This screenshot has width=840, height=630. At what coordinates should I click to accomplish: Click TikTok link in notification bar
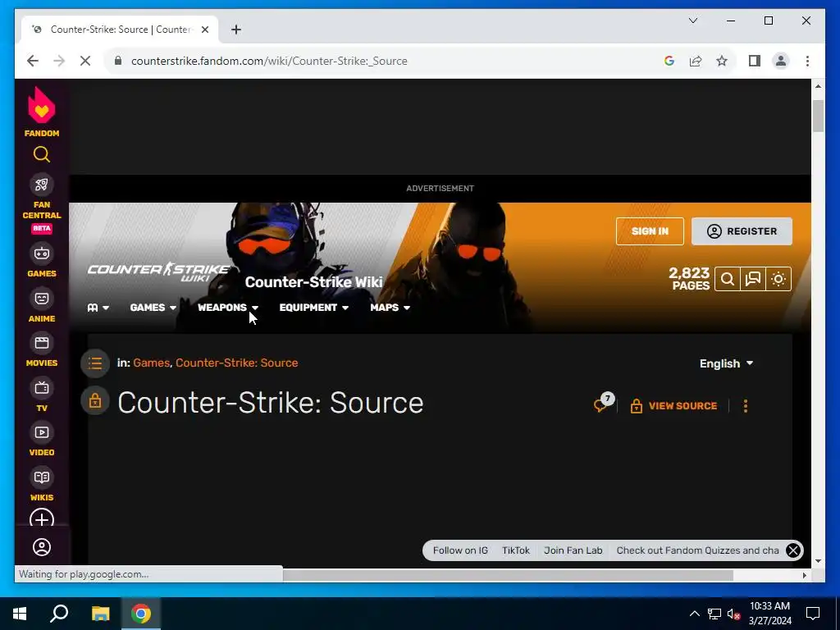point(516,550)
